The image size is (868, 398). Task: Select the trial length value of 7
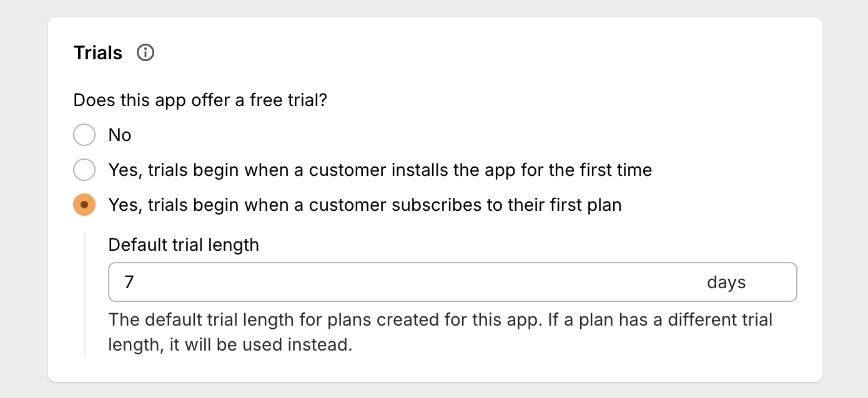pos(129,282)
